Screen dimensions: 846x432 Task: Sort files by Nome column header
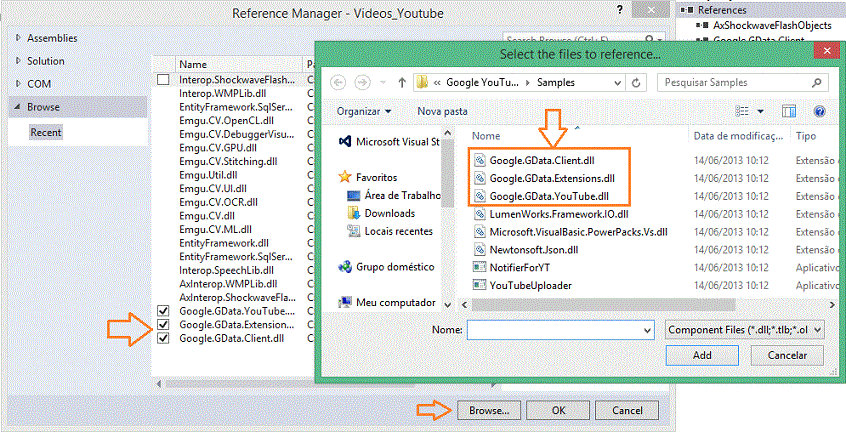click(486, 136)
